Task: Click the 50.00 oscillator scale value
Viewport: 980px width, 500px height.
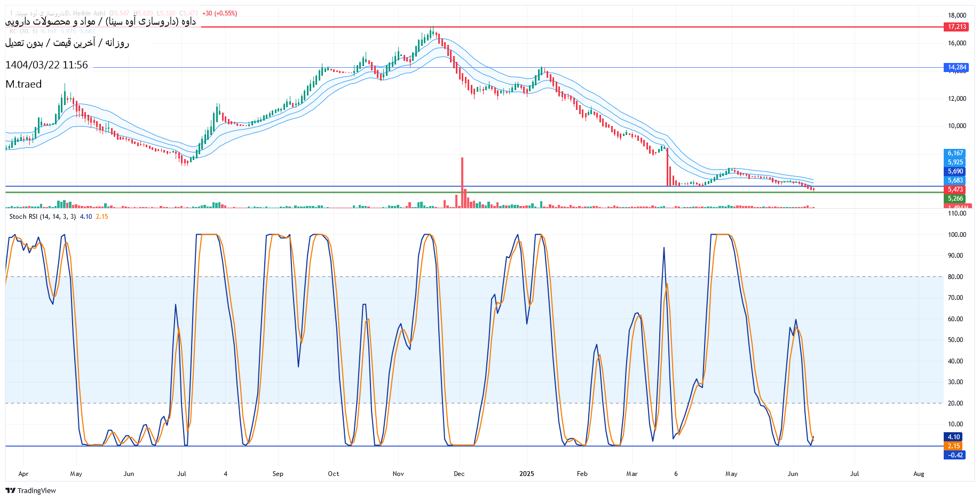Action: click(x=955, y=340)
